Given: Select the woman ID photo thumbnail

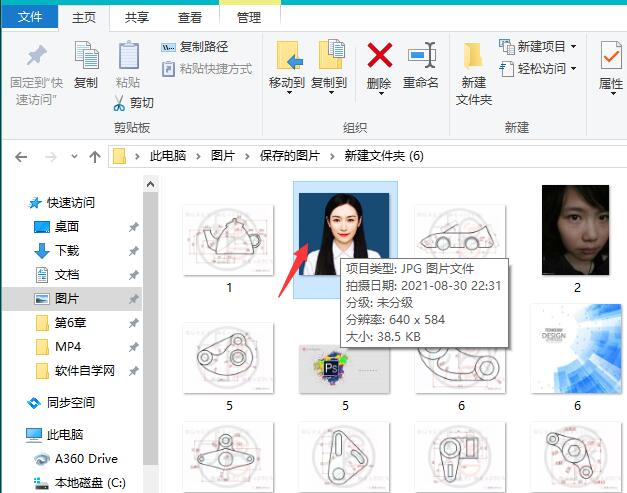Looking at the screenshot, I should point(344,234).
